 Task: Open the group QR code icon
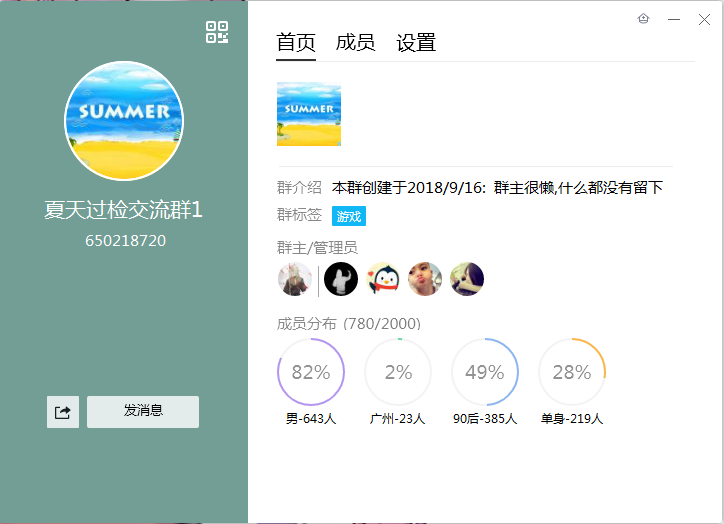(217, 32)
